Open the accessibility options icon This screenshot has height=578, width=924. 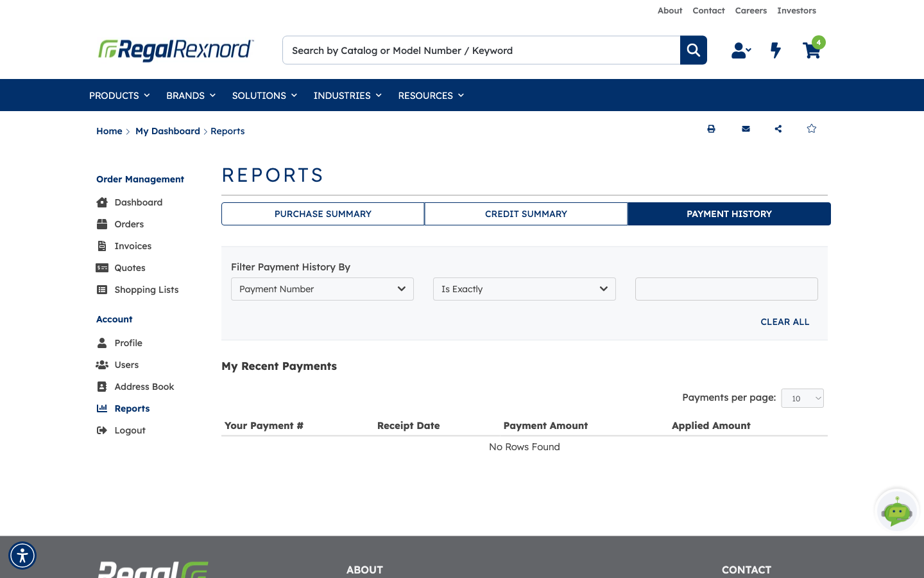(x=22, y=556)
